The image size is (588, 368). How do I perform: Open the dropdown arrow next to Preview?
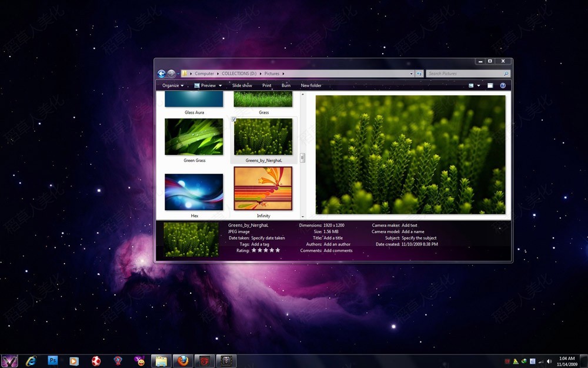(220, 85)
